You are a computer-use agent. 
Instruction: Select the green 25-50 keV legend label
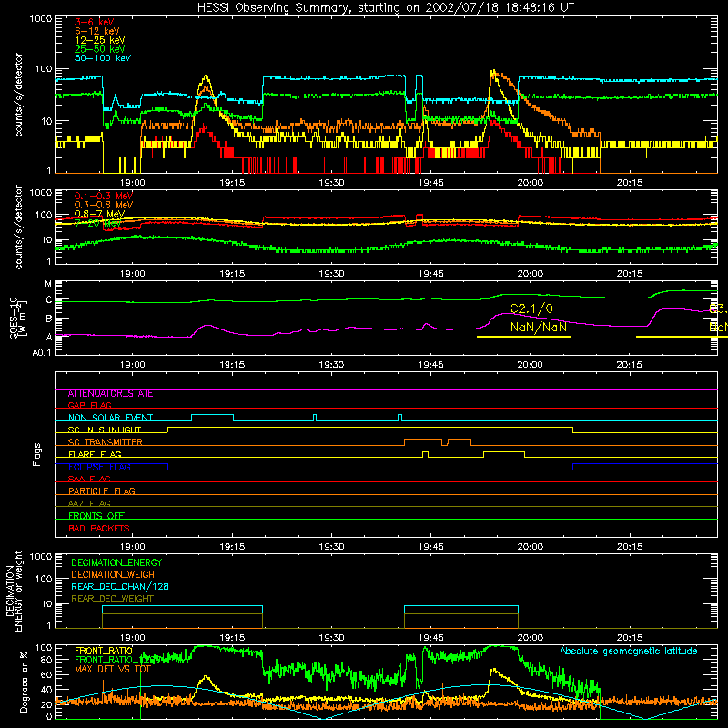pos(100,49)
